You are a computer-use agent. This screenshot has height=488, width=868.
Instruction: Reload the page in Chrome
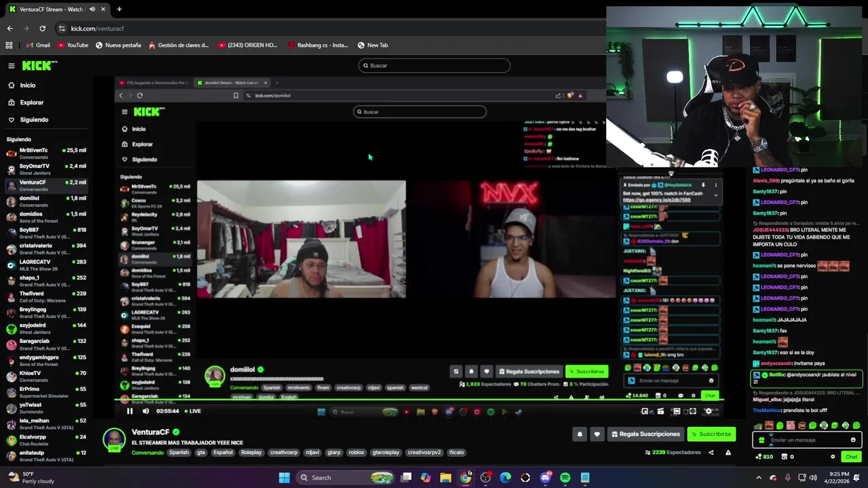coord(42,28)
